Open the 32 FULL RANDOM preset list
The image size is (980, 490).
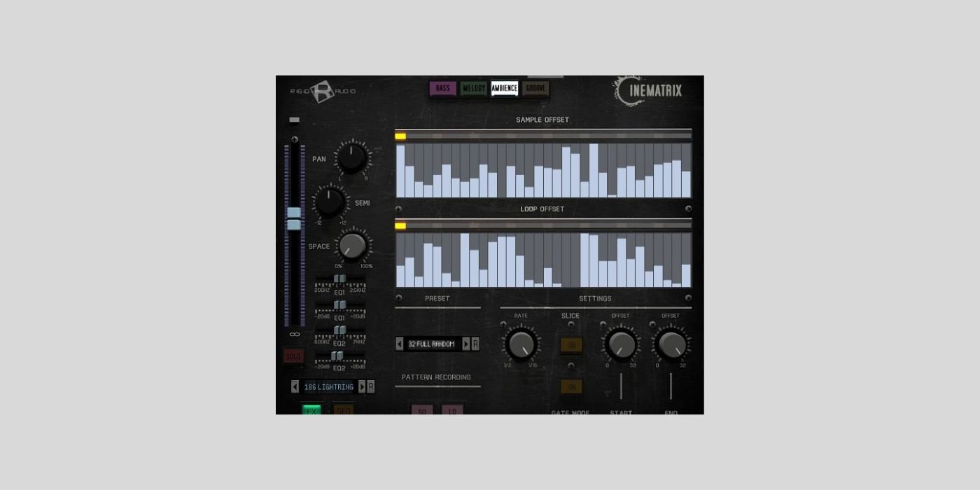tap(433, 344)
